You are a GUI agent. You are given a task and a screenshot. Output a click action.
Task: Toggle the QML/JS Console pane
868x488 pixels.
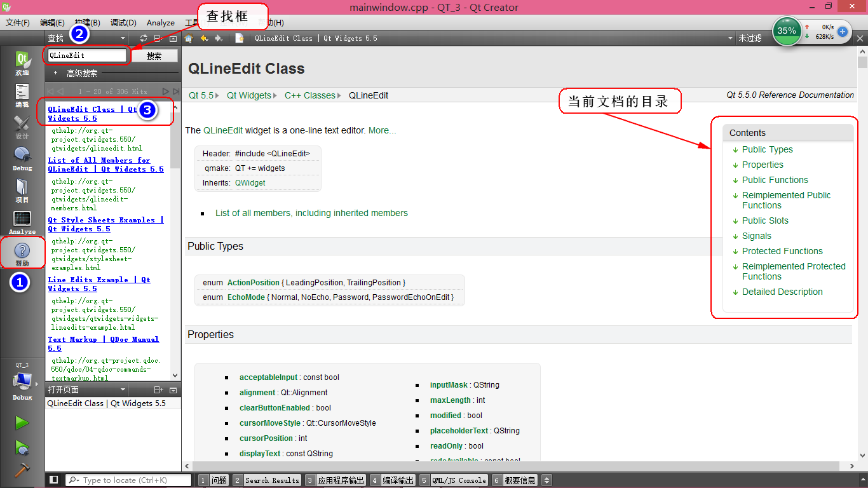453,480
